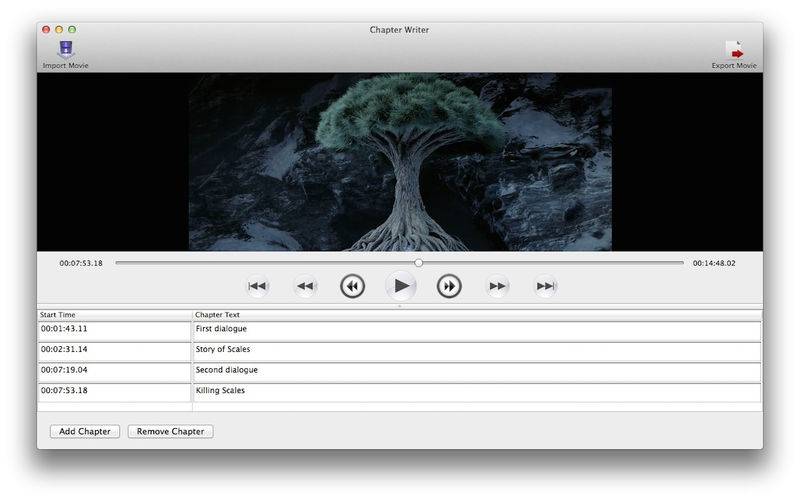Image resolution: width=800 pixels, height=500 pixels.
Task: Click the Start Time column header
Action: coord(114,315)
